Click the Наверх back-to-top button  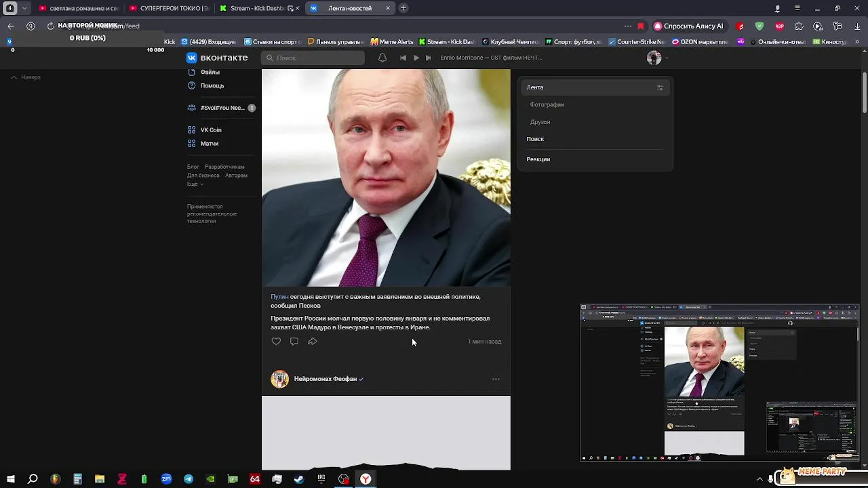coord(26,77)
